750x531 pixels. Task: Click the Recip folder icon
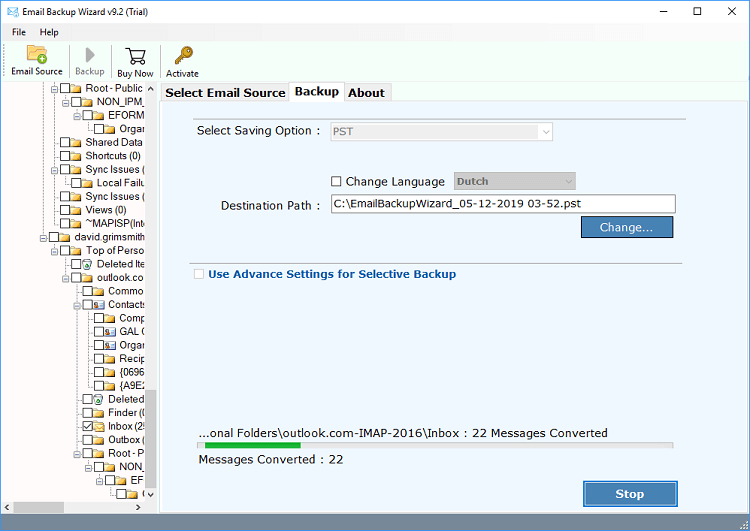coord(110,359)
